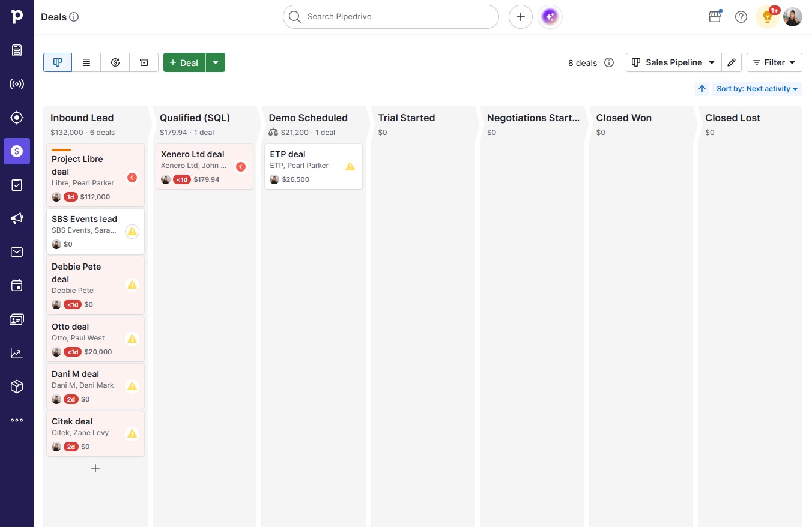Open the Dani M deal card title

tap(75, 374)
